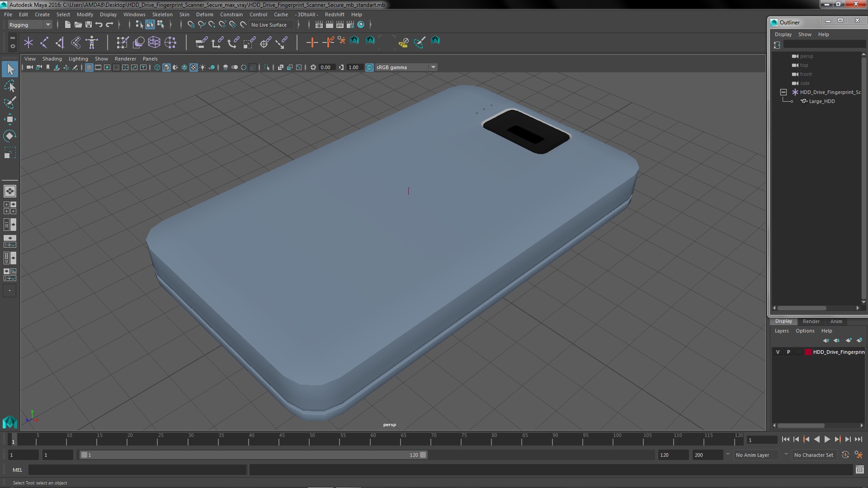Render the current frame clapperboard icon

(x=330, y=24)
